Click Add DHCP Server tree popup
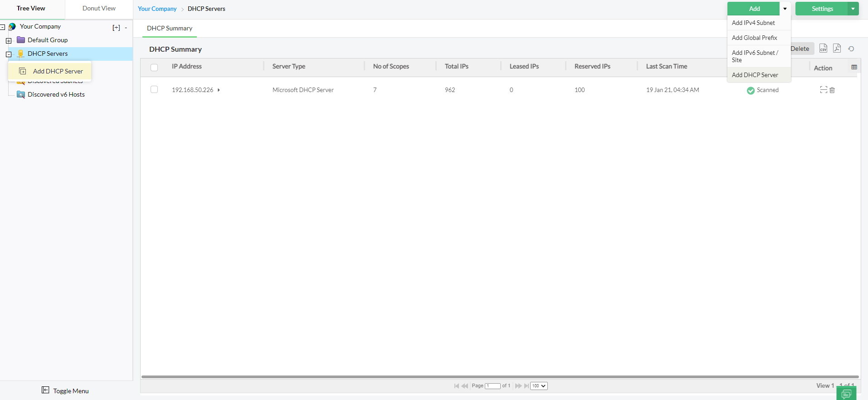 point(50,71)
